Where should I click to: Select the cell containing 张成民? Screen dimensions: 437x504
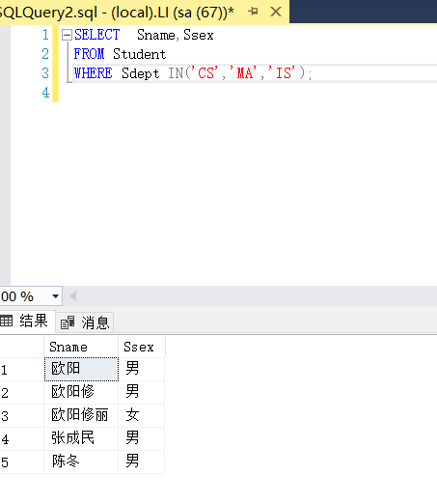81,438
